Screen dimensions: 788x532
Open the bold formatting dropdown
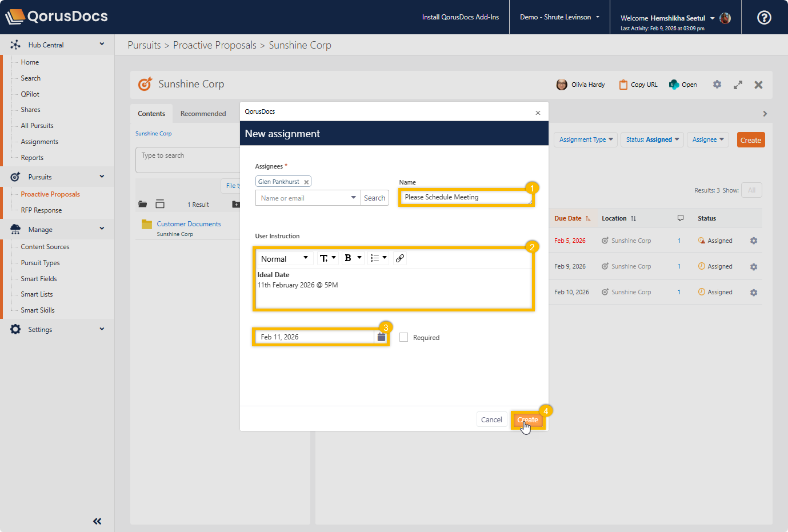click(x=352, y=258)
